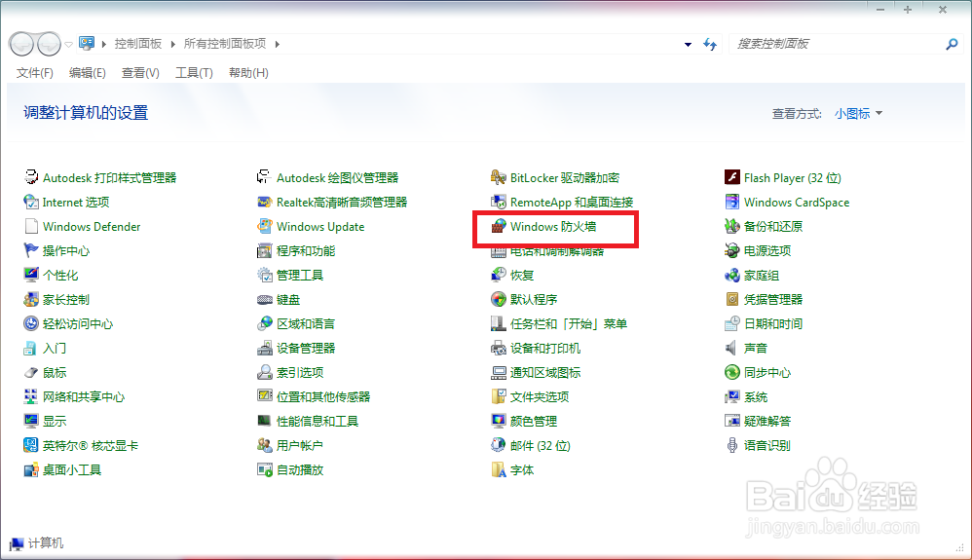Screen dimensions: 972x560
Task: Open the 查看(V) menu
Action: coord(140,73)
